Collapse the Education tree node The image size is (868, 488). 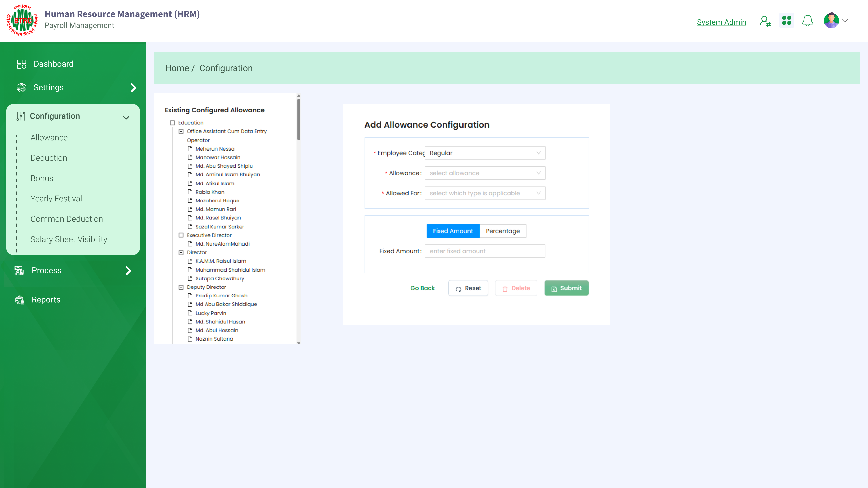click(x=173, y=123)
